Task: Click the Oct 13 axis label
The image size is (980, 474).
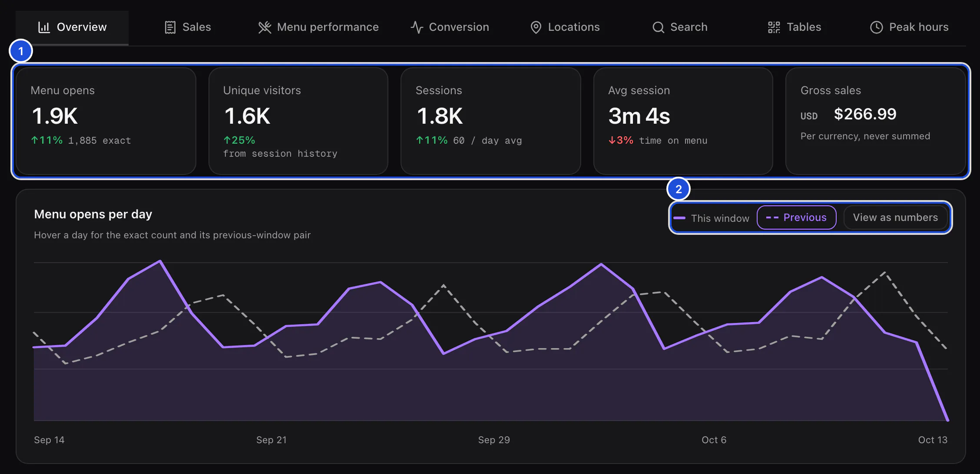Action: click(x=933, y=440)
